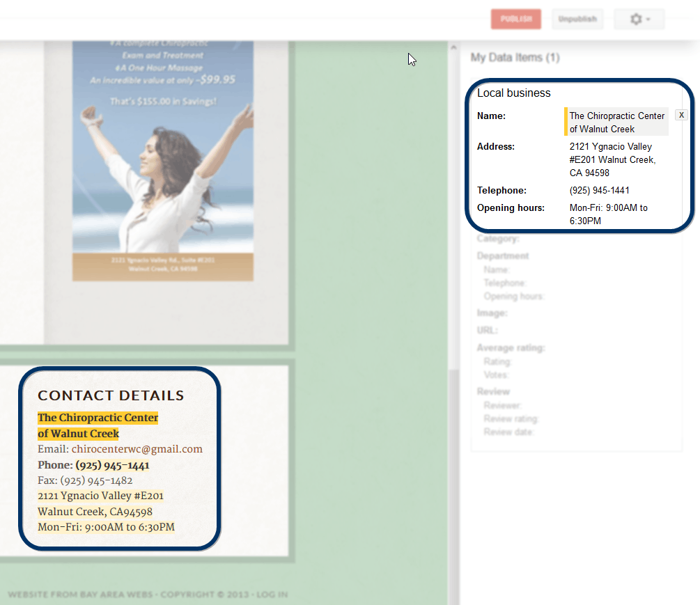Click the Name value in the Local business panel
The height and width of the screenshot is (605, 700).
tap(616, 123)
